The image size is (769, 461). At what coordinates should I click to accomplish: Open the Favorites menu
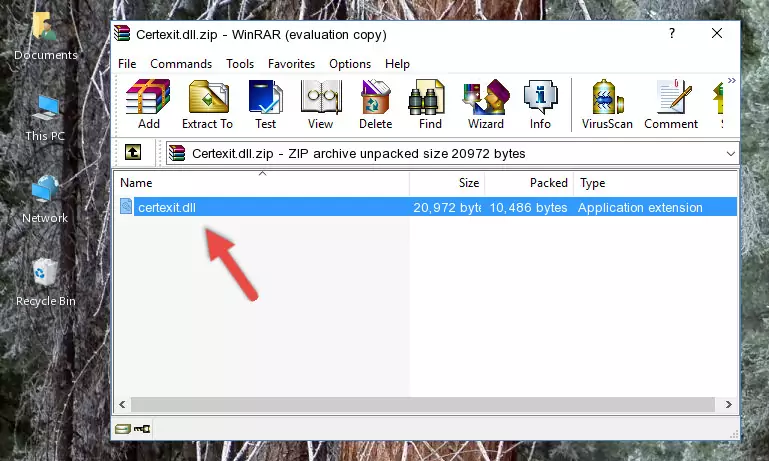point(291,64)
